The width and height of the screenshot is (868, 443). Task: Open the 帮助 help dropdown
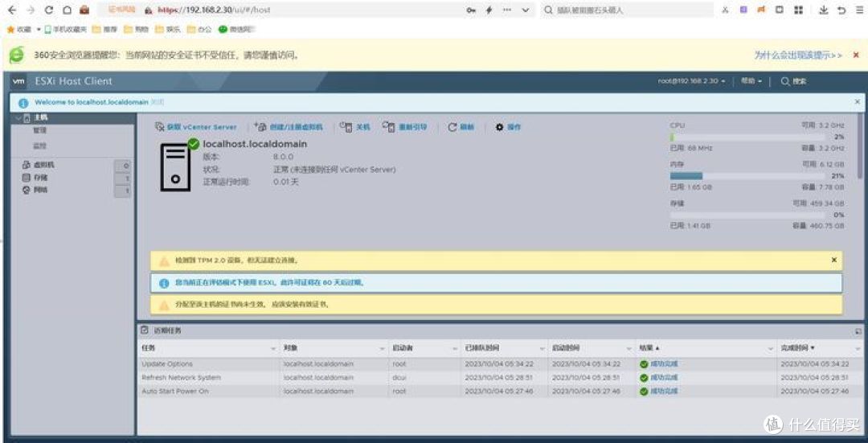(751, 81)
